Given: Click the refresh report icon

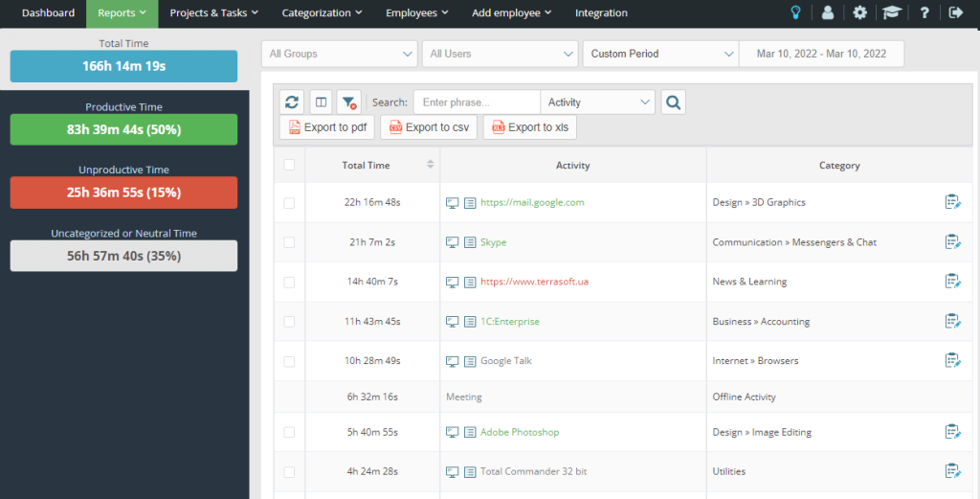Looking at the screenshot, I should (x=292, y=102).
